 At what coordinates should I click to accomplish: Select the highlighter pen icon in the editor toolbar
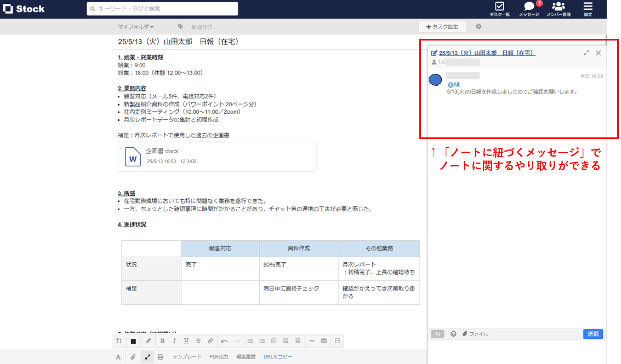pyautogui.click(x=147, y=340)
